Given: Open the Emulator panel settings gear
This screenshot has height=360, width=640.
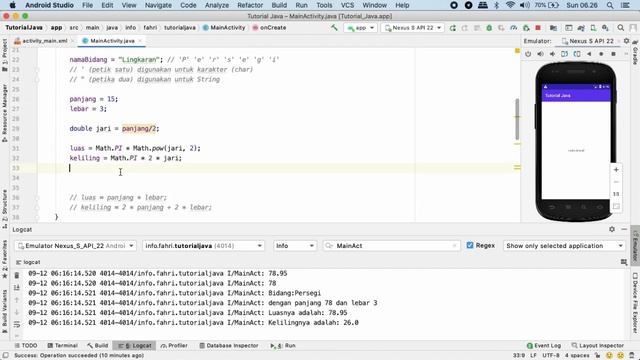Looking at the screenshot, I should tap(626, 41).
